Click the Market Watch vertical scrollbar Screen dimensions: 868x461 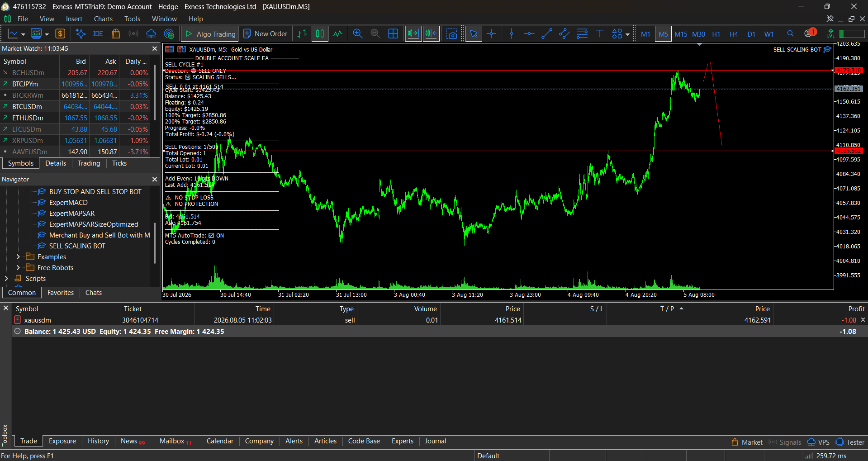155,93
